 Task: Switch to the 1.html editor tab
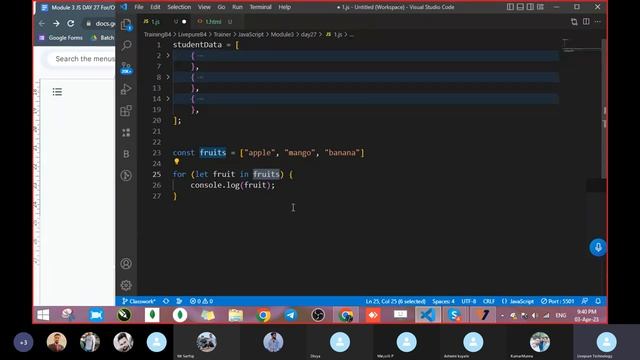215,21
